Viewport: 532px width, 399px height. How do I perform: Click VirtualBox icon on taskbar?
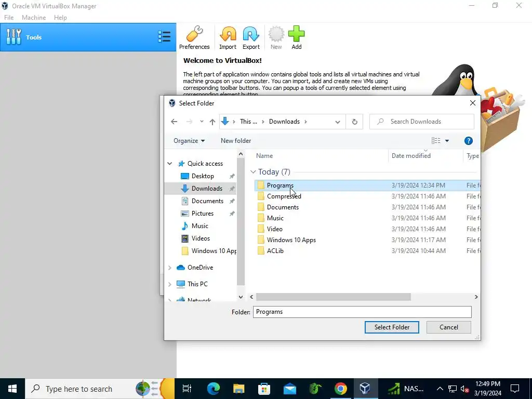pyautogui.click(x=365, y=389)
